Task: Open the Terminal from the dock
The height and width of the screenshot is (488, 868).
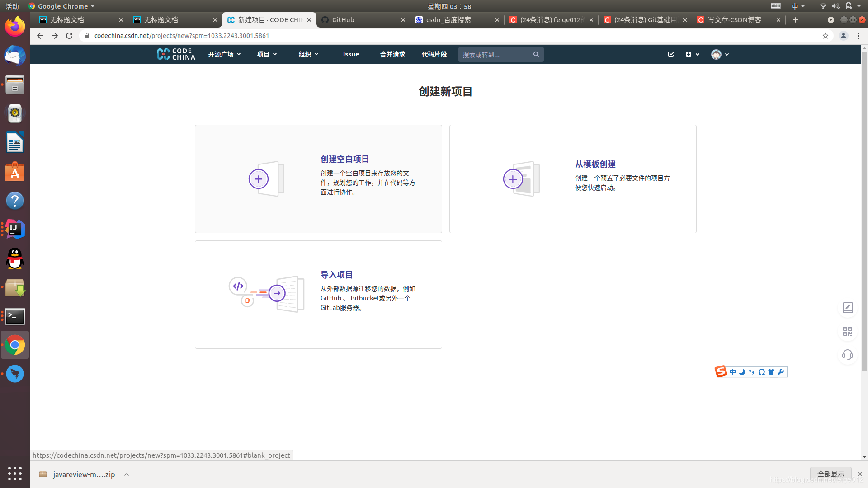Action: pos(15,316)
